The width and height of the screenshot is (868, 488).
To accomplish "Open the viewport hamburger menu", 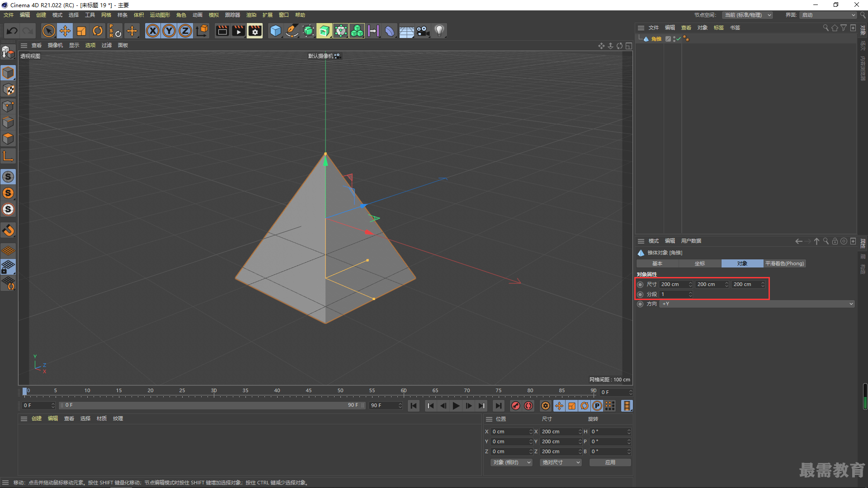I will pos(24,45).
